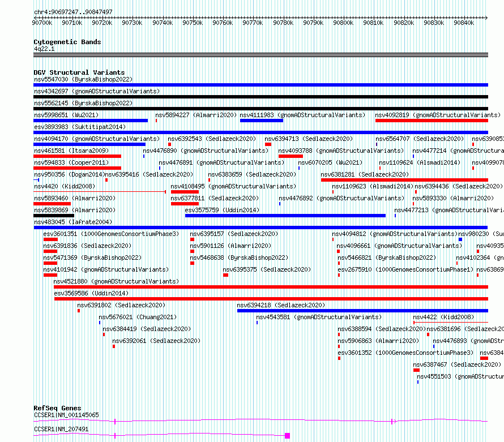The width and height of the screenshot is (504, 442).
Task: Click the nsv6392061 (Sedlazeck2020) label
Action: pos(156,341)
